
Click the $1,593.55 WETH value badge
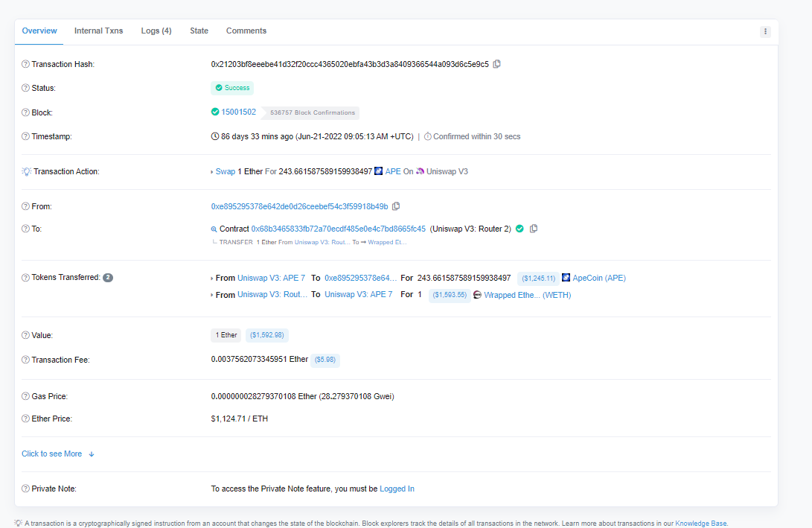click(450, 295)
